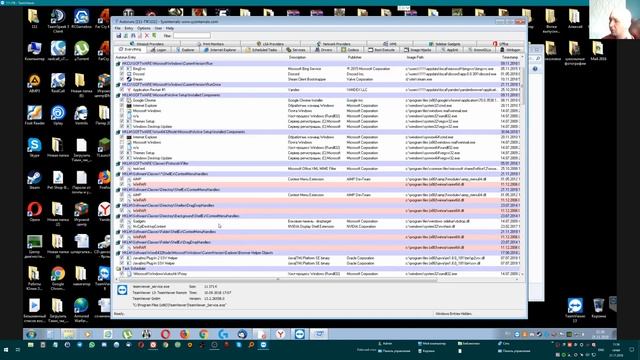
Task: Uncheck the Steam autorun entry checkbox
Action: click(x=122, y=79)
